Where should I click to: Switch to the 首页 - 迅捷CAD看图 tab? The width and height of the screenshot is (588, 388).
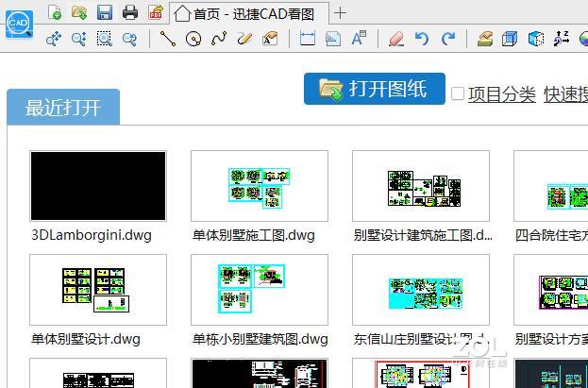[249, 14]
